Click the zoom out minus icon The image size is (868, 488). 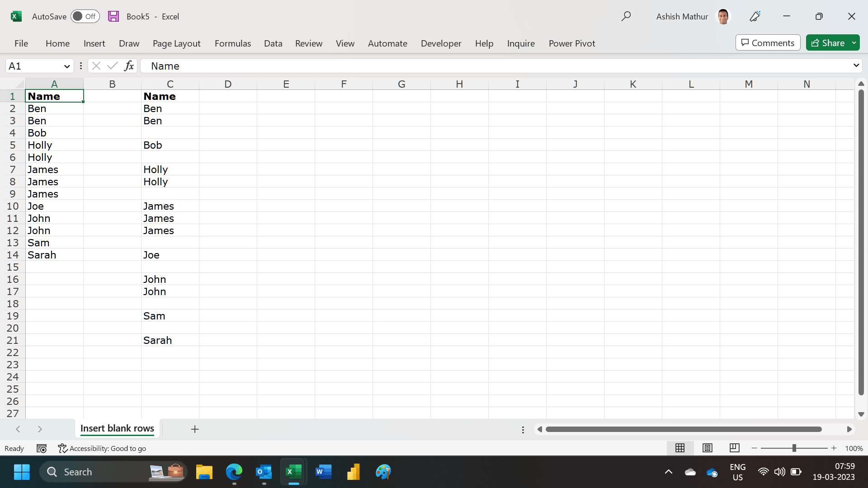(x=755, y=448)
